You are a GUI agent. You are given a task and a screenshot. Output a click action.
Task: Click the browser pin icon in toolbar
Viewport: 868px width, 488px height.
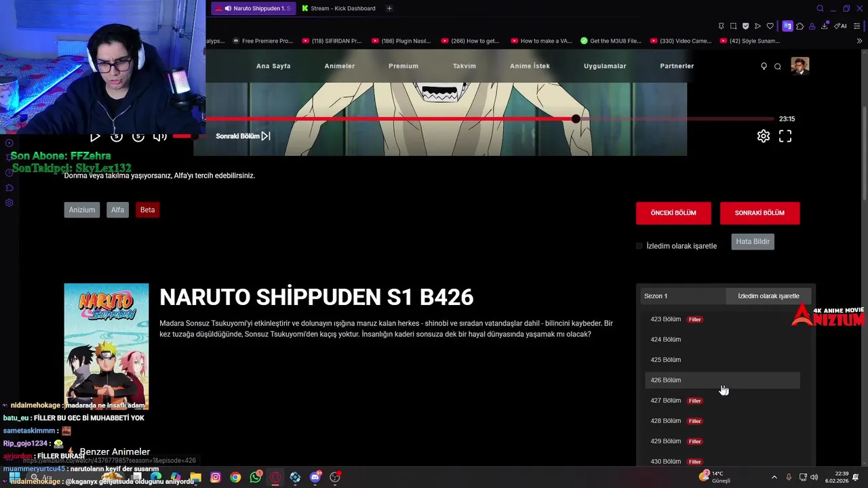click(x=721, y=26)
